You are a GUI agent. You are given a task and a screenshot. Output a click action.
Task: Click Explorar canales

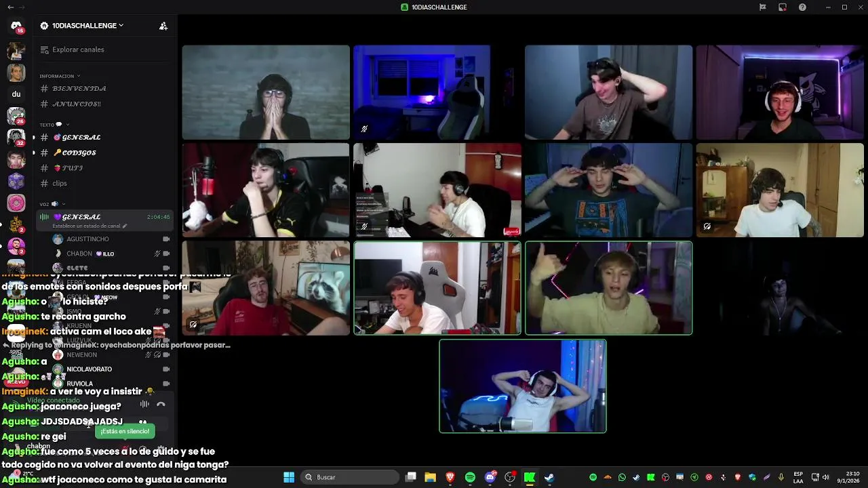(x=104, y=49)
